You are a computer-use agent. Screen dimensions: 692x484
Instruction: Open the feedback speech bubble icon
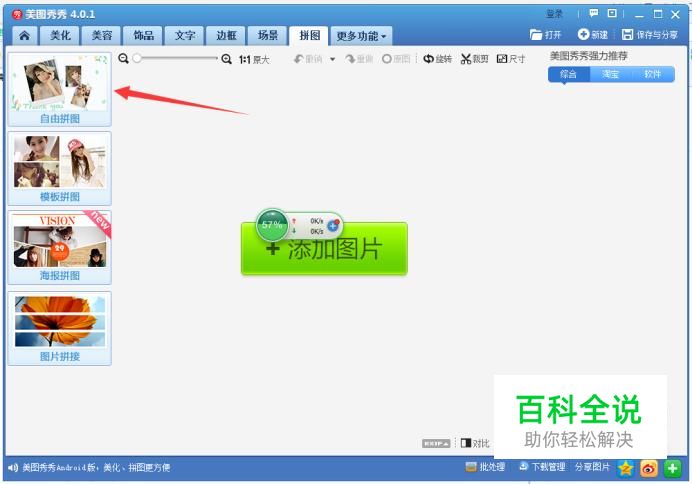[x=594, y=14]
